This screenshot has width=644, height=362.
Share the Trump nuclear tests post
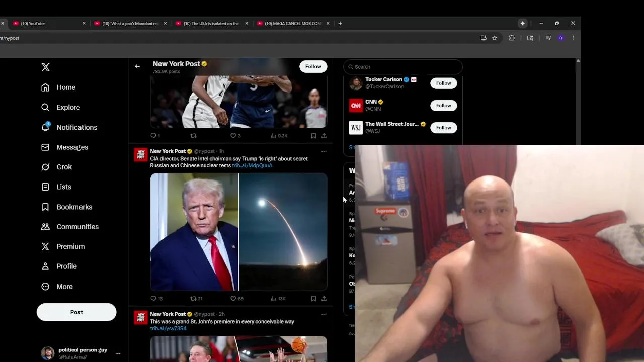(x=324, y=298)
